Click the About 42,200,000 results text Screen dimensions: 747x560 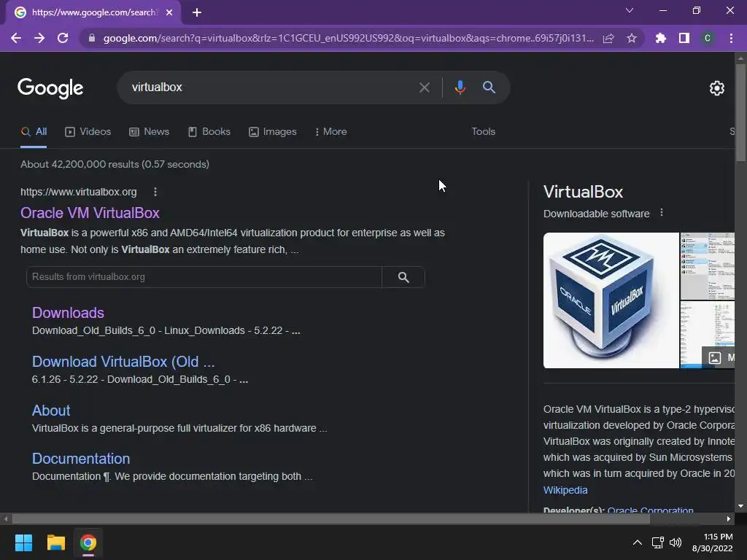[115, 164]
